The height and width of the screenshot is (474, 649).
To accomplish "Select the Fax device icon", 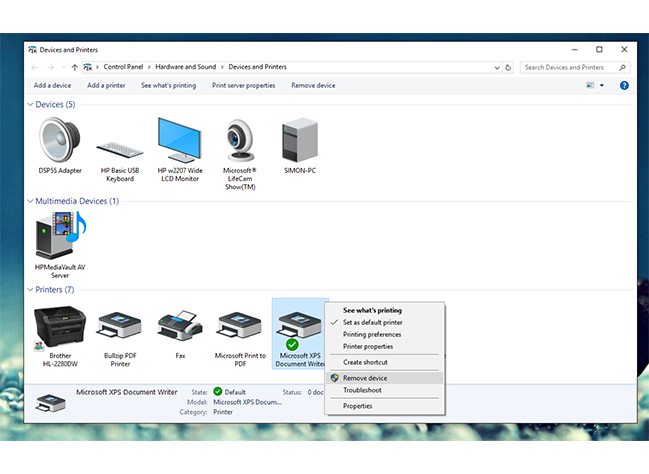I will (x=180, y=334).
